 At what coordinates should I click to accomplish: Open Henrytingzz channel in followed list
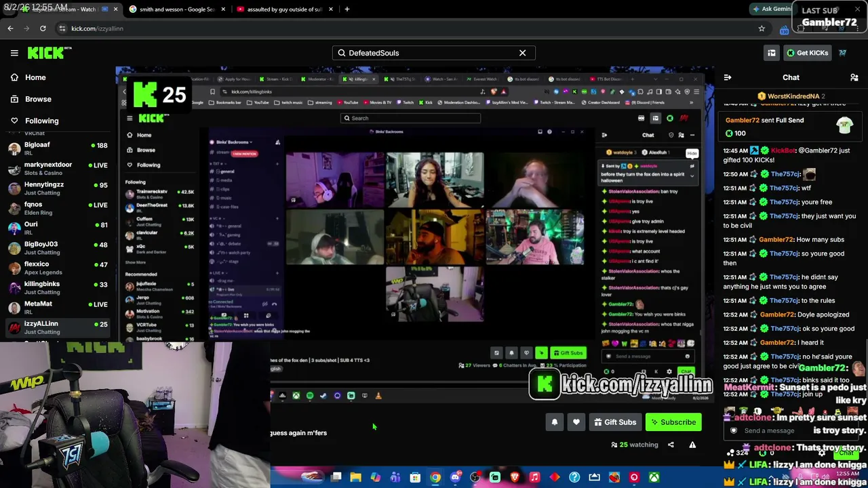[x=57, y=188]
